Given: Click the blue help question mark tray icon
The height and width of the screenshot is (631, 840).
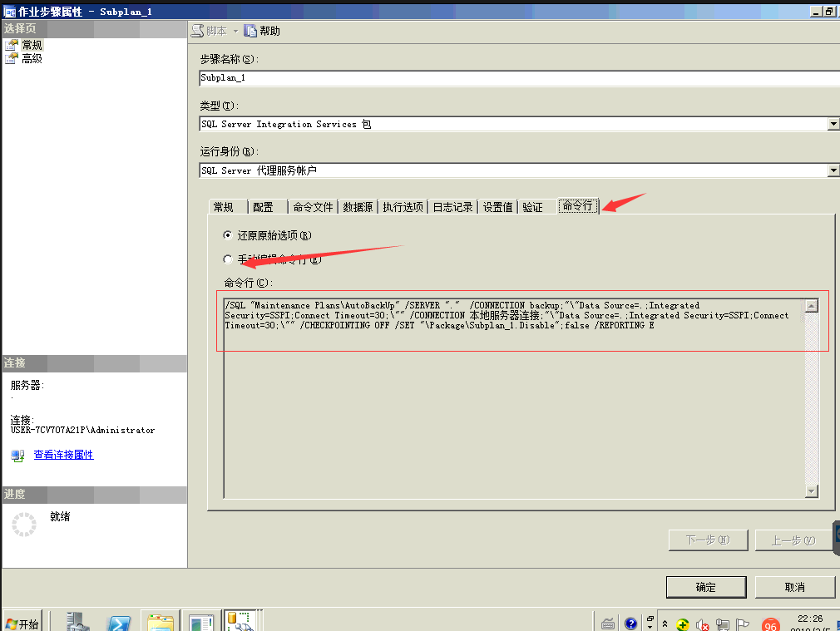Looking at the screenshot, I should coord(630,624).
